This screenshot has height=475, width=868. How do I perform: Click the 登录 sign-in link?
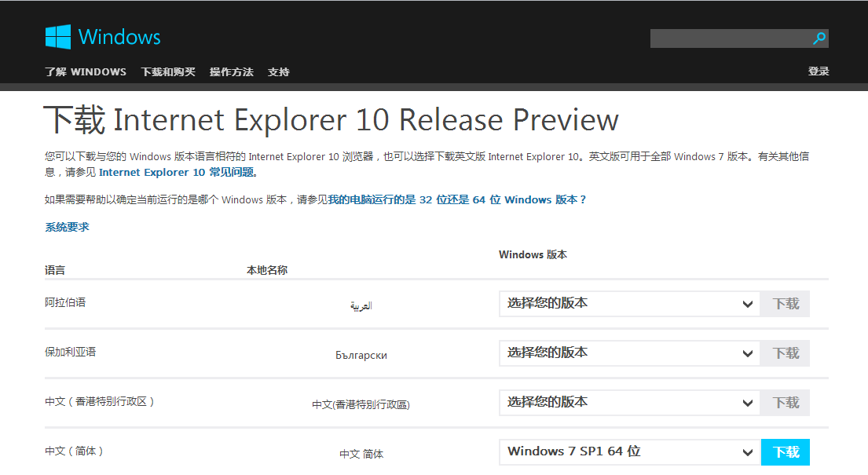[x=819, y=71]
